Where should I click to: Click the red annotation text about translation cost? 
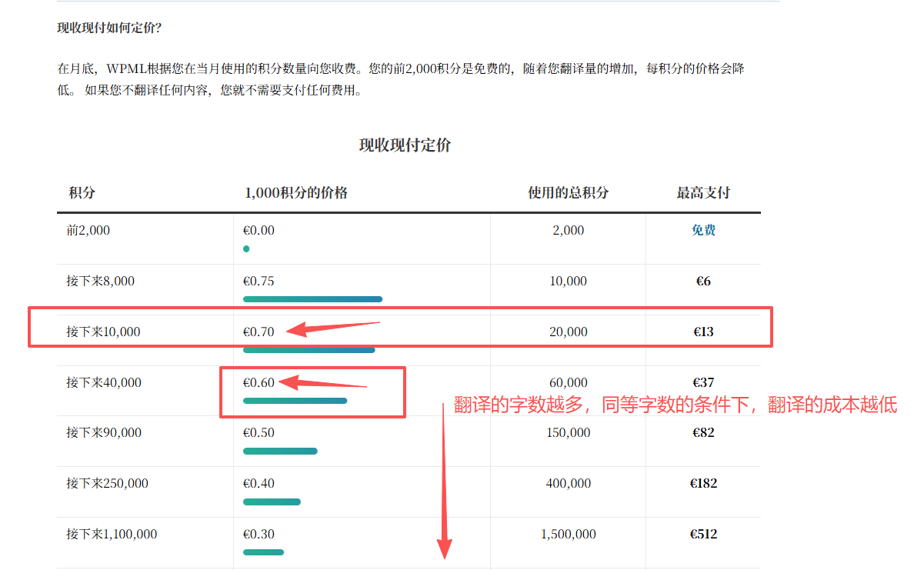(x=675, y=405)
